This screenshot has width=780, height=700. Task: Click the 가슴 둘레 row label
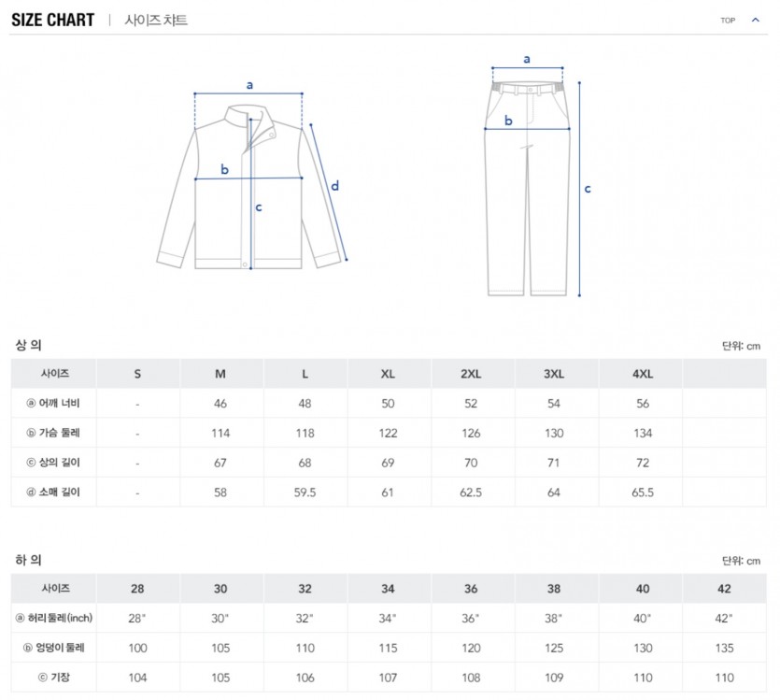(54, 433)
